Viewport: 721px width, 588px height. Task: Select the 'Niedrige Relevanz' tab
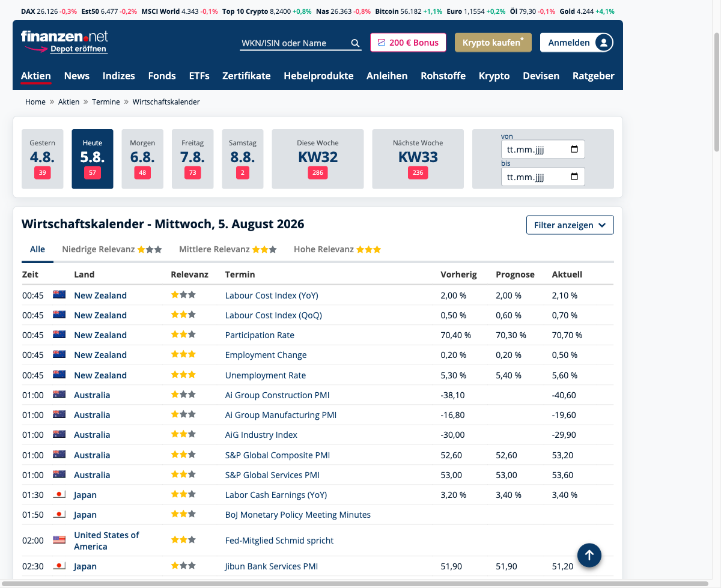(112, 249)
